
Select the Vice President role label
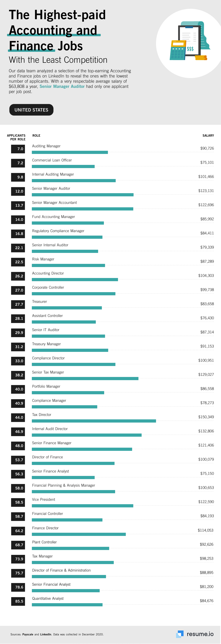tap(44, 499)
